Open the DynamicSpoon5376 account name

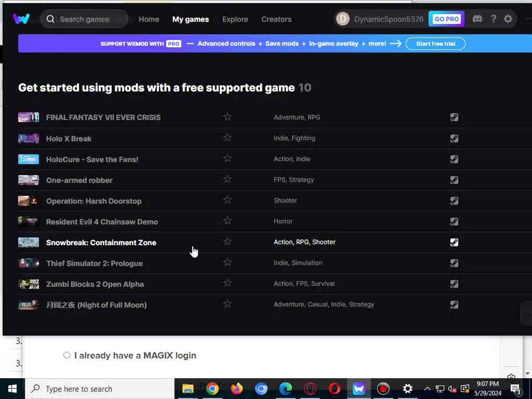coord(389,19)
